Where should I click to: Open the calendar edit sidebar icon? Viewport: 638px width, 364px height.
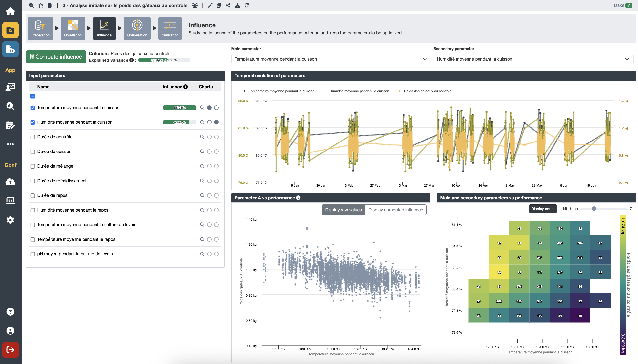coord(10,125)
